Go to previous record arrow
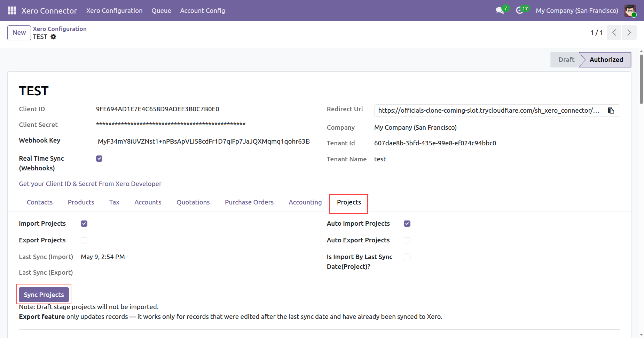 (x=614, y=32)
